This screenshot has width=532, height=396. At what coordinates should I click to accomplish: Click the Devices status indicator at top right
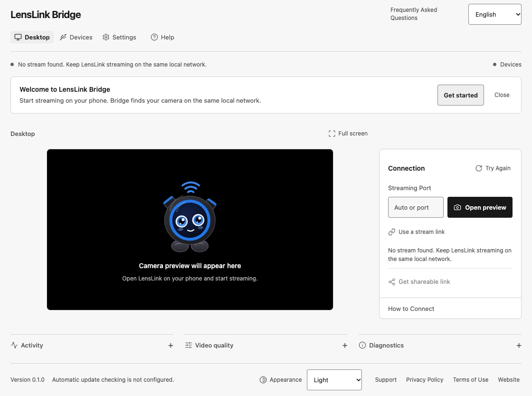click(x=507, y=65)
